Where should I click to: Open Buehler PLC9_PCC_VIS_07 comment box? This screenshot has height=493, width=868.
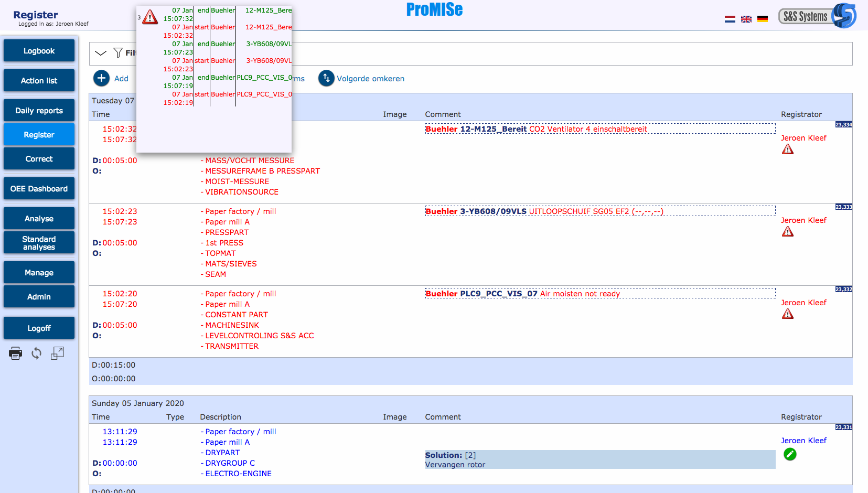pos(599,293)
